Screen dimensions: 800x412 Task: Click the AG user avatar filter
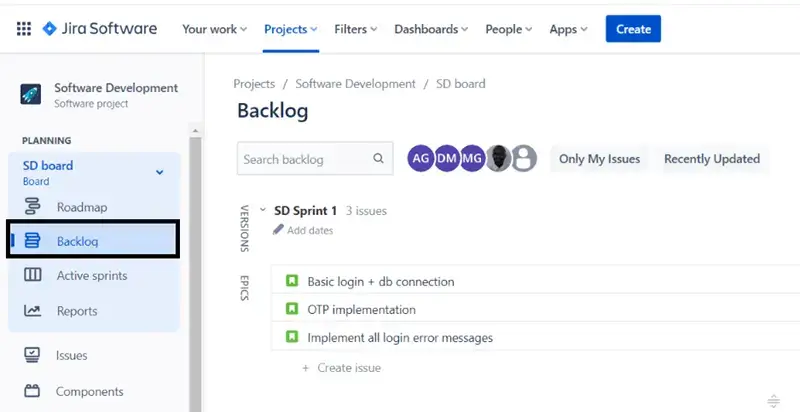(421, 158)
